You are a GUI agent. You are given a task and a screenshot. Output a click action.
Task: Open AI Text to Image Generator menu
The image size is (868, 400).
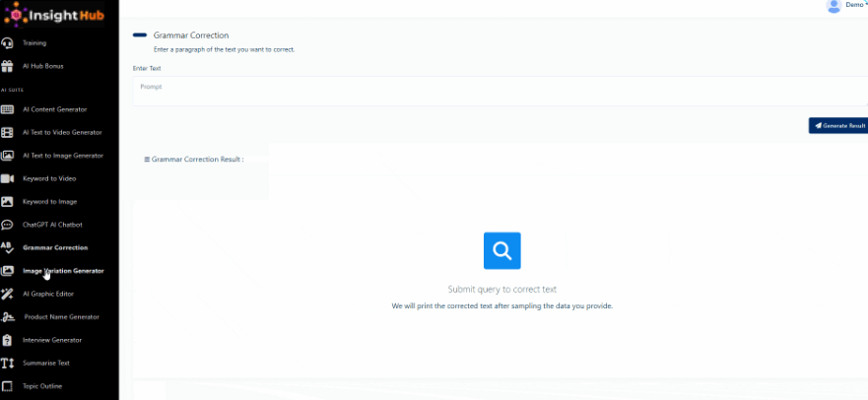point(63,156)
